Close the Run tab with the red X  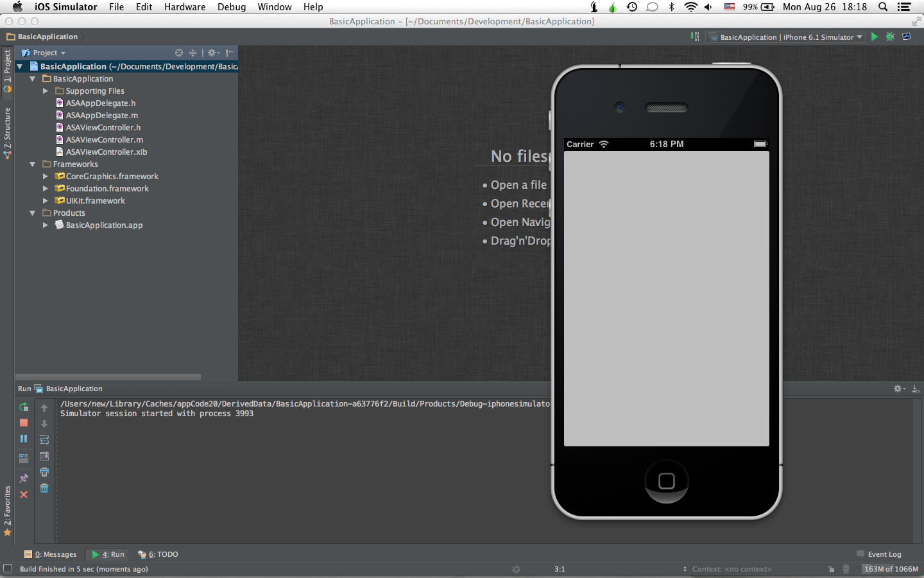pos(24,495)
